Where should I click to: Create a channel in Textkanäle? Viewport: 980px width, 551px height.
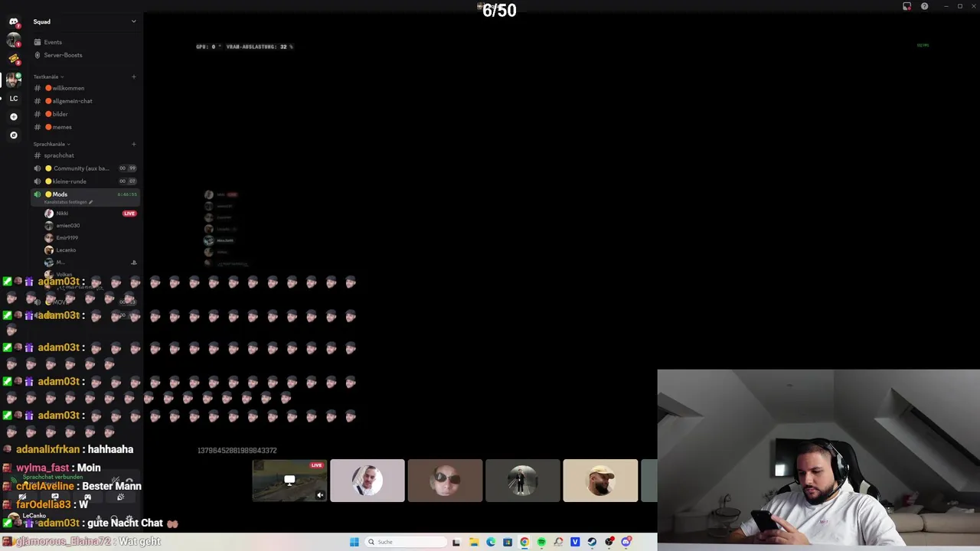click(x=133, y=77)
